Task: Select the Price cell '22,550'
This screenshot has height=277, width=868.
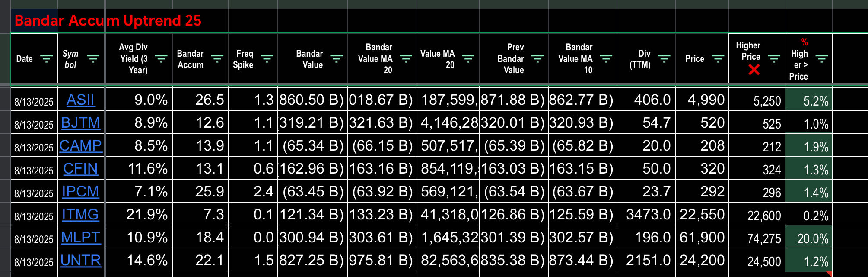Action: point(702,215)
